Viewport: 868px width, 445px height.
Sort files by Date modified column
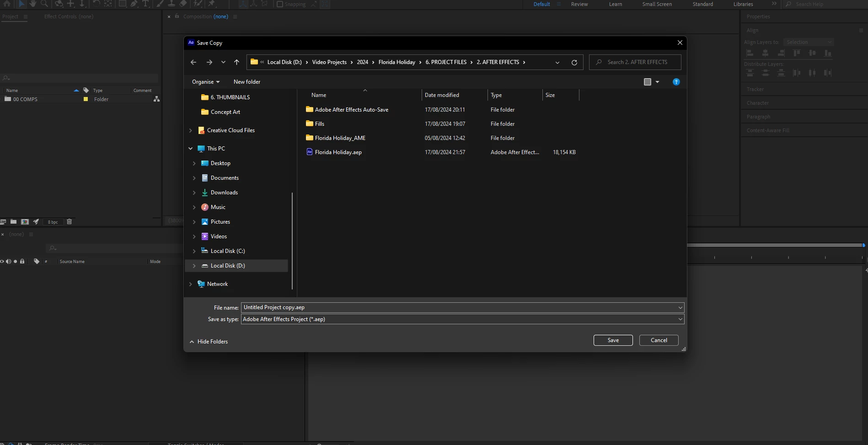tap(442, 95)
